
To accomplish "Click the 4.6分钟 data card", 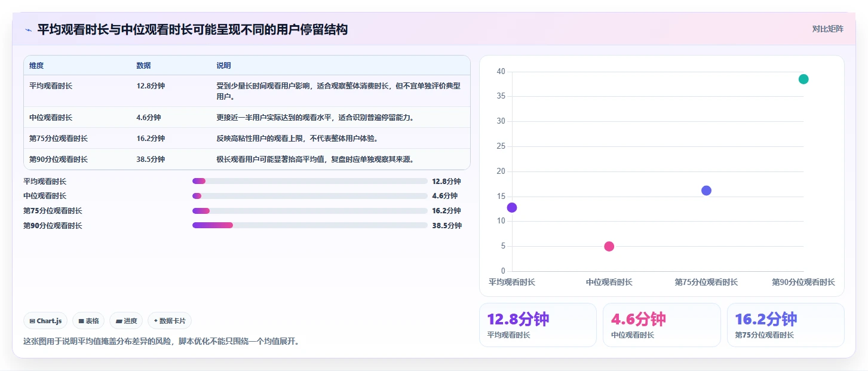I will point(661,325).
